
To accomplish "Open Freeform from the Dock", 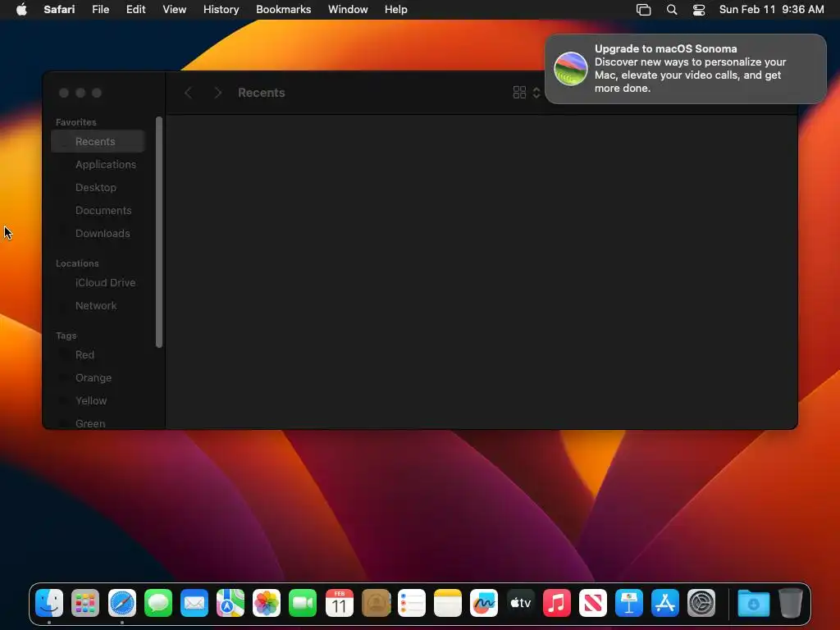I will coord(484,603).
